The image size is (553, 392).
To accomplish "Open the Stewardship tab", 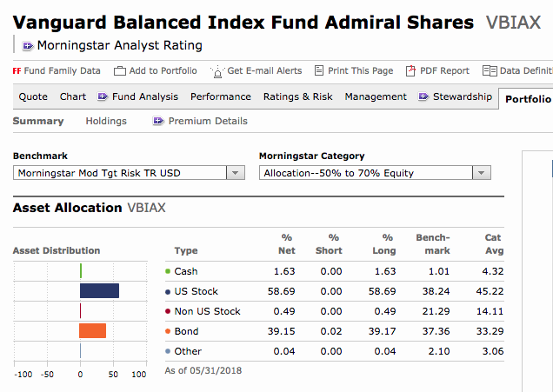I will tap(463, 96).
